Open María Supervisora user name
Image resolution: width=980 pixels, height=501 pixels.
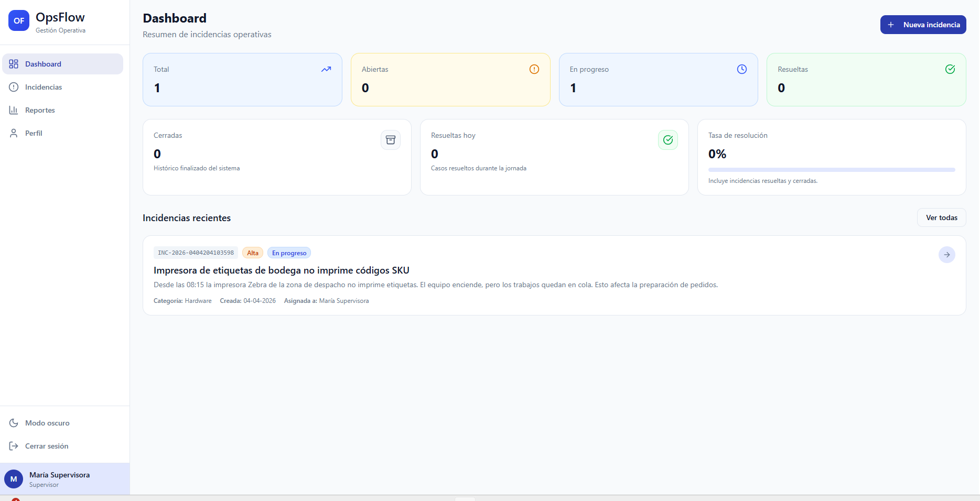coord(59,475)
